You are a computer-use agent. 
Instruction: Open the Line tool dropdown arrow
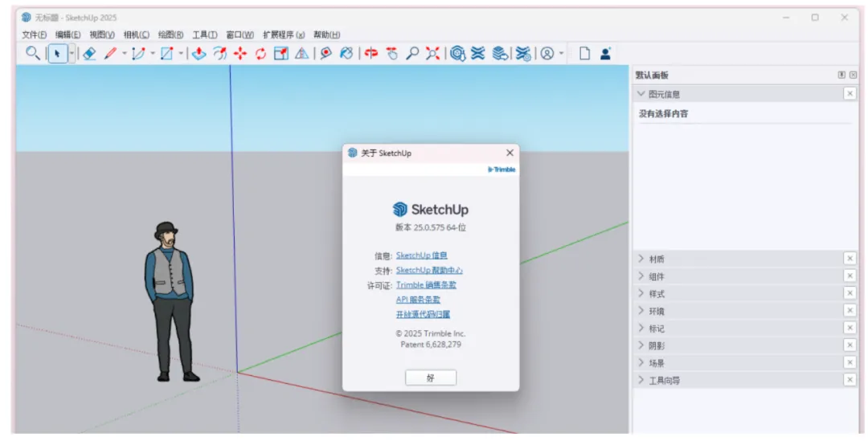(x=124, y=54)
